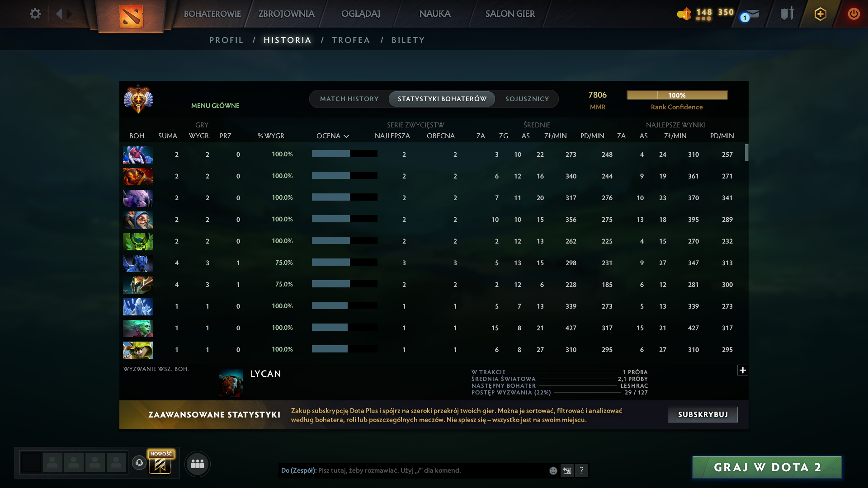
Task: Click the rank medal badge
Action: pos(138,99)
